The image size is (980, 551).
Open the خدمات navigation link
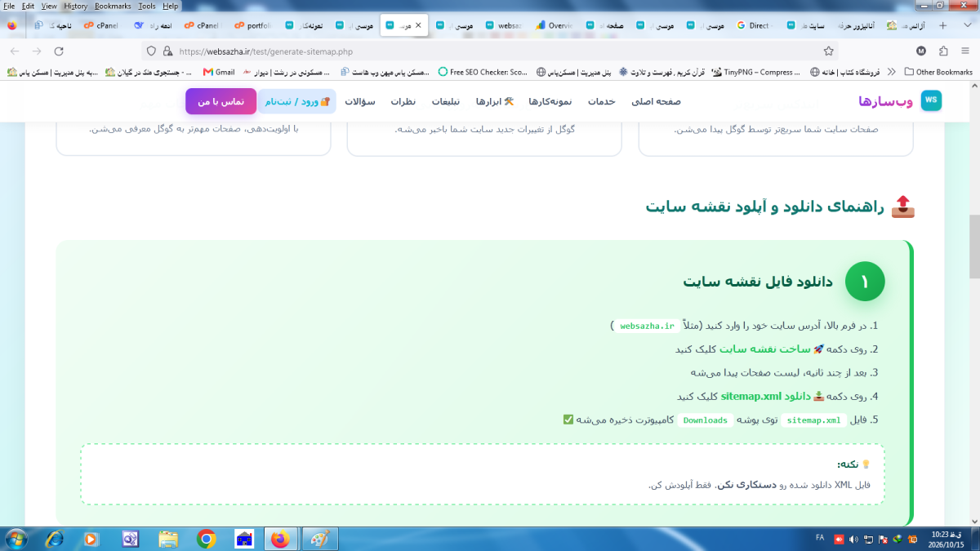[601, 101]
